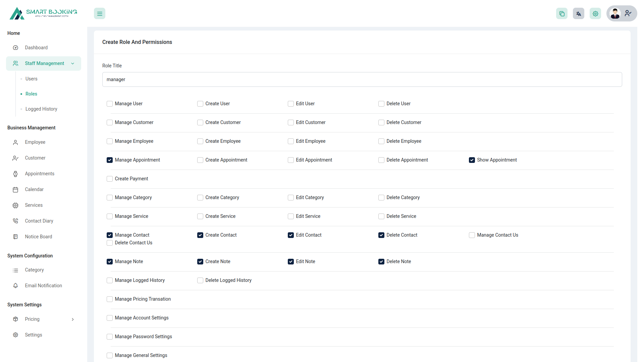Image resolution: width=644 pixels, height=362 pixels.
Task: Disable the Show Appointment checkbox
Action: [472, 160]
